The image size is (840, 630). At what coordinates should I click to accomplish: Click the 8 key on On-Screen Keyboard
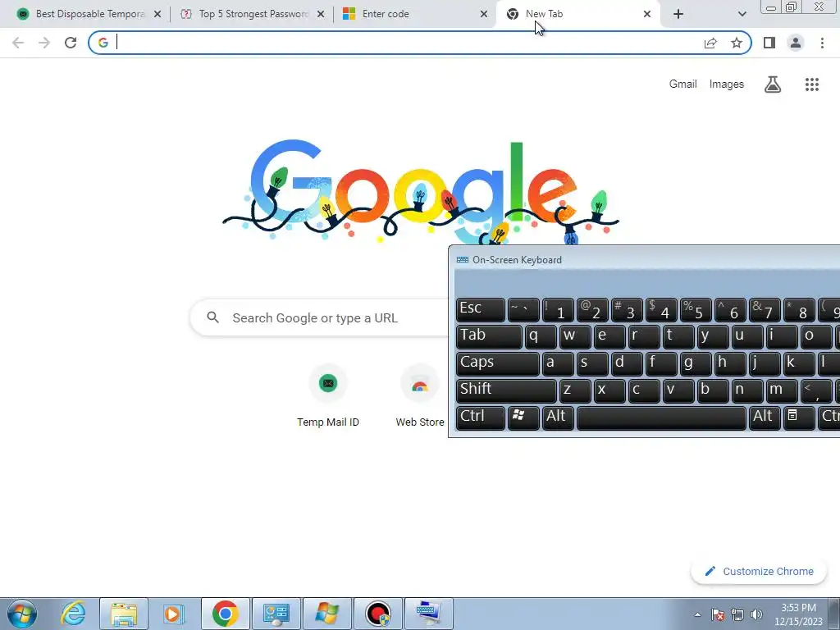point(798,310)
